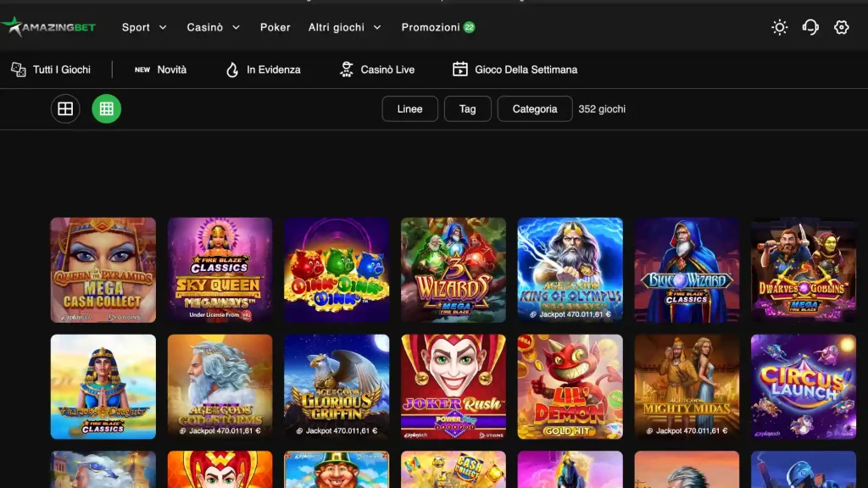This screenshot has width=868, height=488.
Task: Open the Cash Collect game in bottom row
Action: (453, 469)
